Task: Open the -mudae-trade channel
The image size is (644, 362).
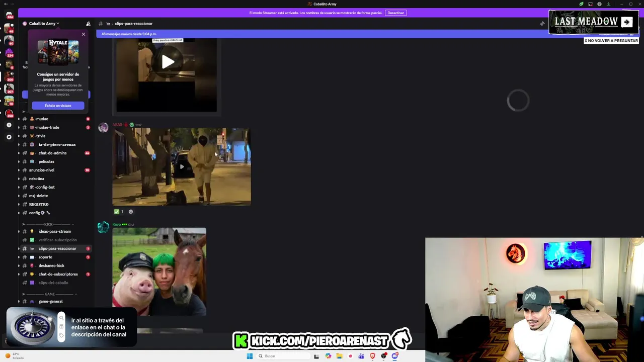Action: pyautogui.click(x=55, y=127)
